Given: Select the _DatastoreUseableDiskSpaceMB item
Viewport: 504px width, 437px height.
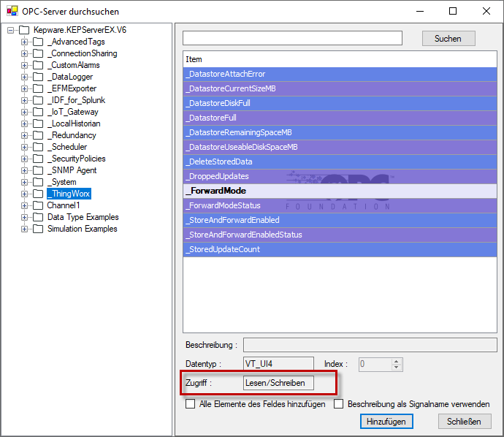Looking at the screenshot, I should (x=340, y=148).
